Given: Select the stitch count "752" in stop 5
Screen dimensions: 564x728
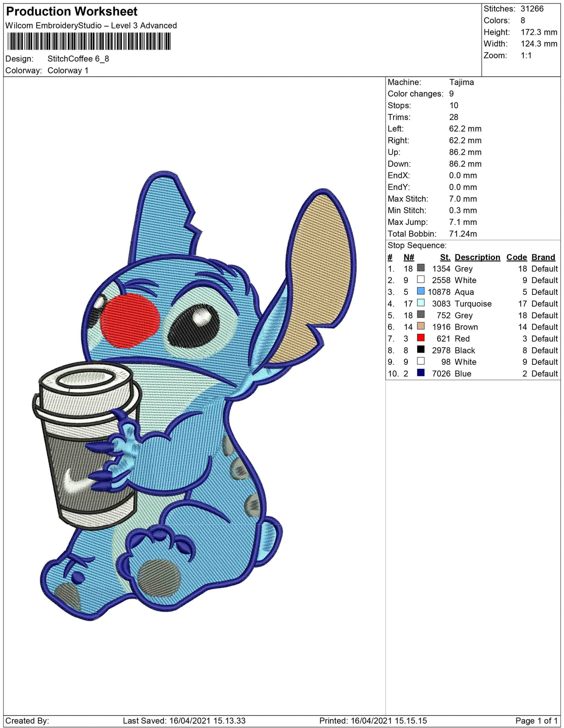Looking at the screenshot, I should tap(443, 316).
